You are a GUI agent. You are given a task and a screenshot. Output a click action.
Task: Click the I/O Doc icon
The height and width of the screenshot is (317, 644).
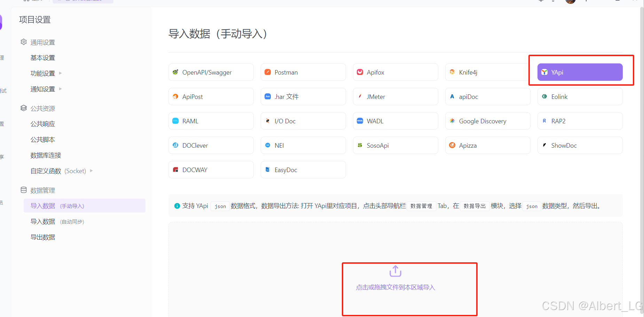point(268,121)
